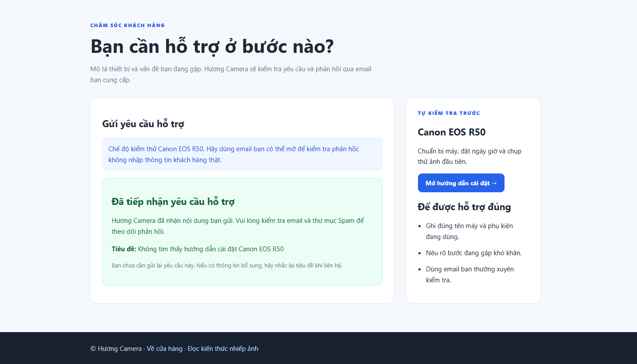
Task: Click the 'Tiêu đề:' subject line text
Action: pos(198,249)
